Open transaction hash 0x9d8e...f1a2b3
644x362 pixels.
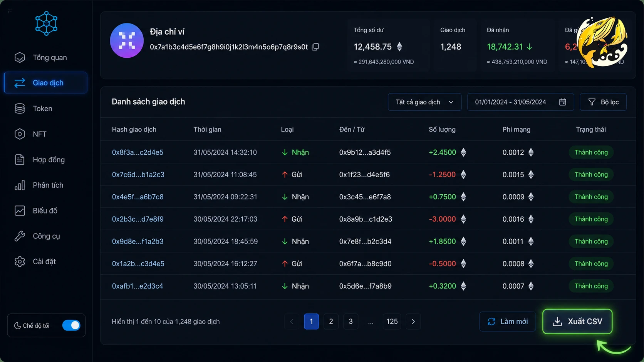[x=138, y=242]
